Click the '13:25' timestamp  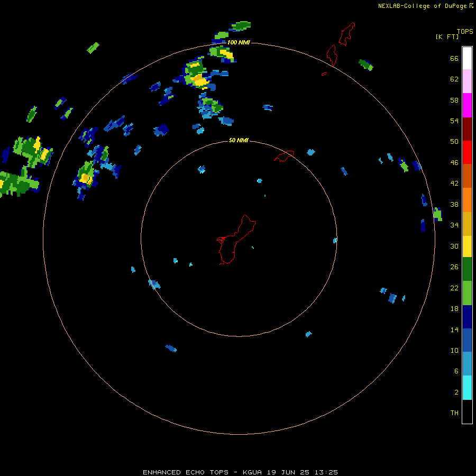(x=326, y=472)
